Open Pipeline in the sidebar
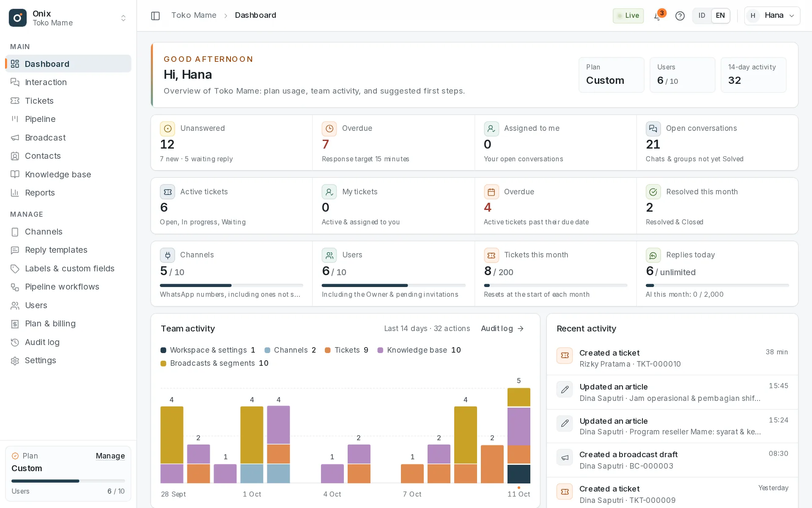The height and width of the screenshot is (508, 812). tap(68, 119)
